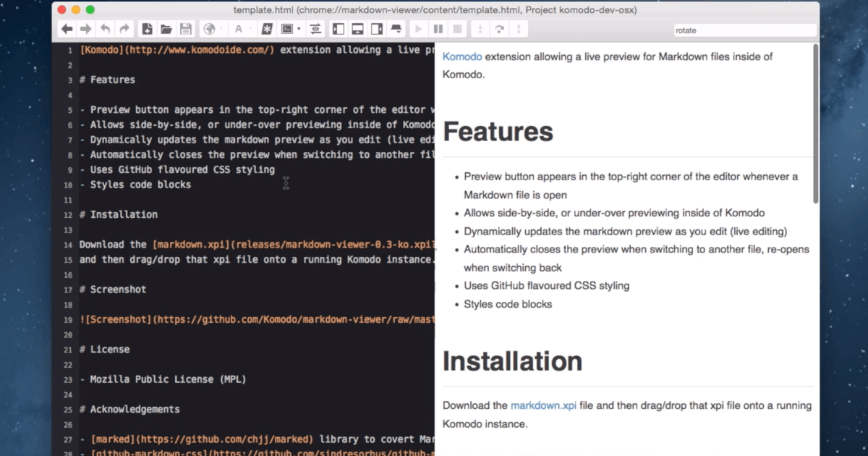Undo the last edit

106,29
